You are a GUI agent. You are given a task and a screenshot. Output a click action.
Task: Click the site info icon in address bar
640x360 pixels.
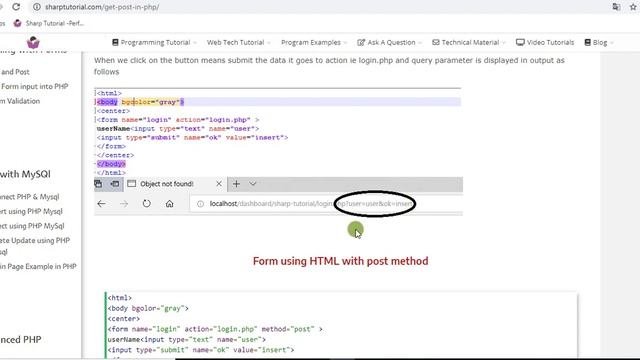point(37,7)
